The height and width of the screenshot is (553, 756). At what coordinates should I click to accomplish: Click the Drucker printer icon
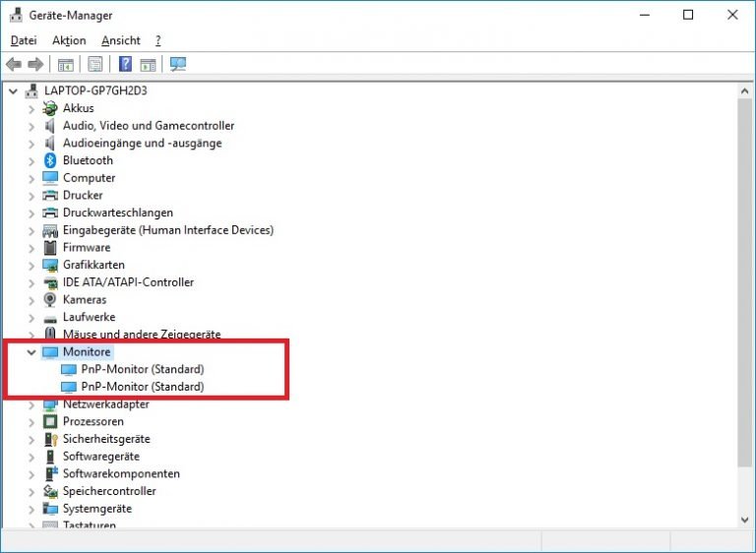(50, 195)
